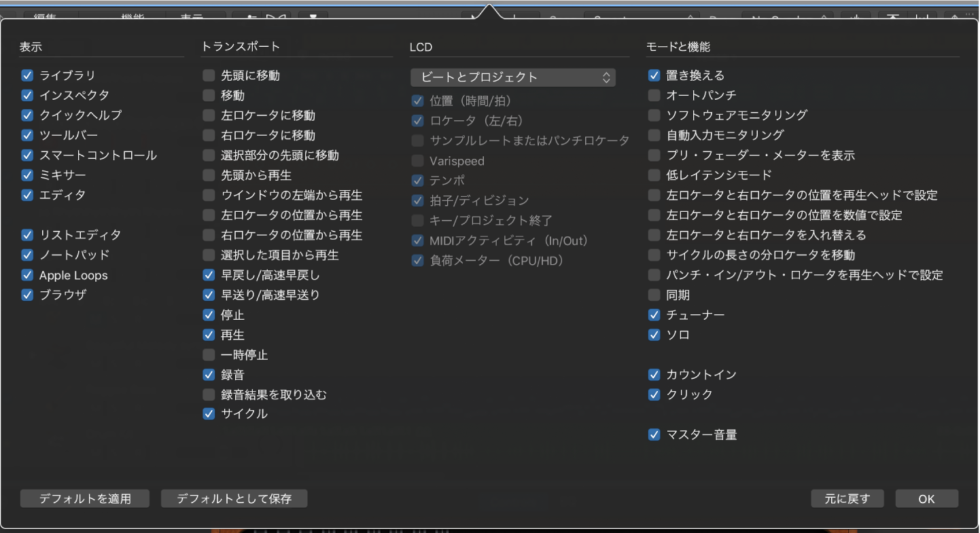Uncheck the チューナー checkbox
Screen dimensions: 980x533
coord(654,315)
